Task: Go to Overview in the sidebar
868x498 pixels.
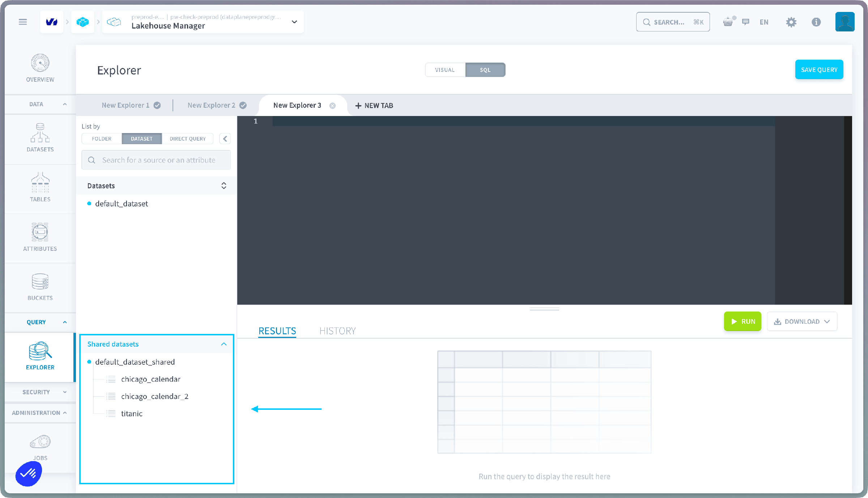Action: (x=40, y=68)
